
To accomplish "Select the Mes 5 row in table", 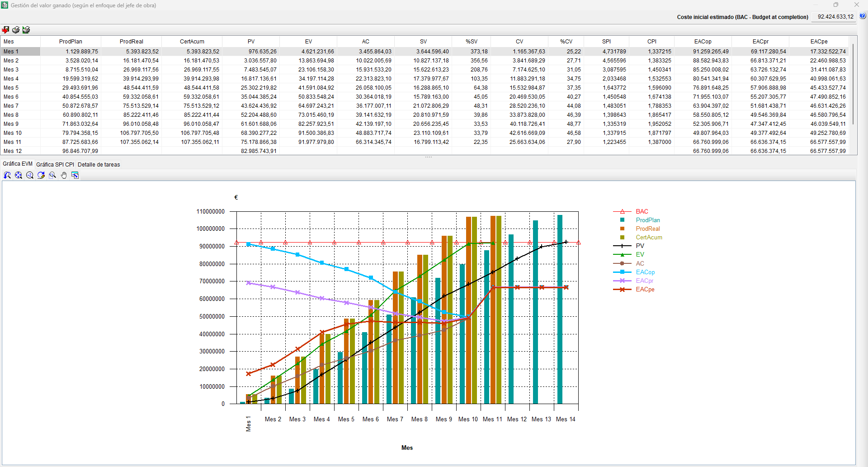I will coord(11,88).
